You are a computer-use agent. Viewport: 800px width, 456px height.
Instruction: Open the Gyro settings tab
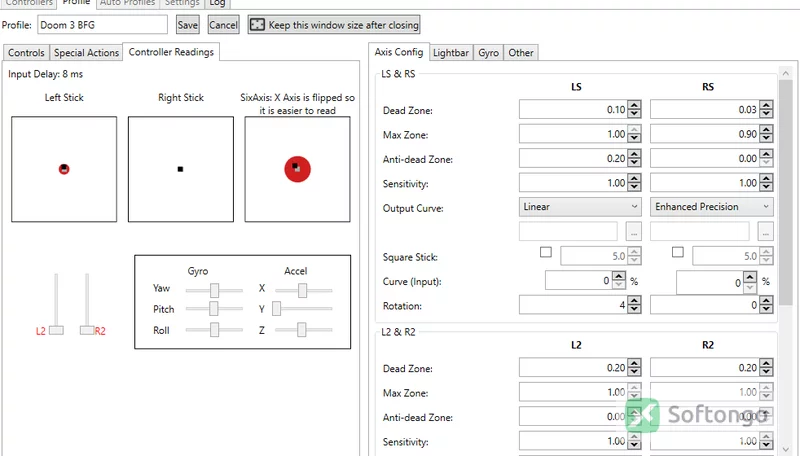pyautogui.click(x=488, y=53)
